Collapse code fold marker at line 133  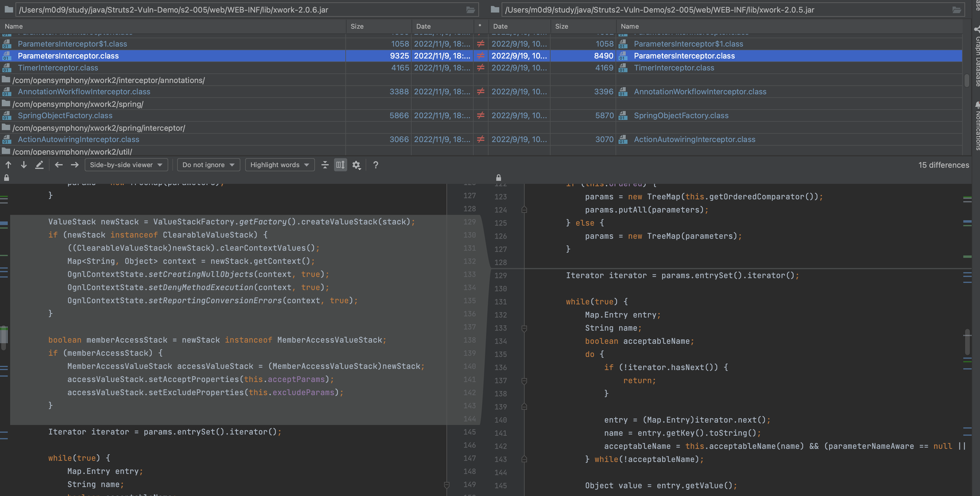(524, 328)
